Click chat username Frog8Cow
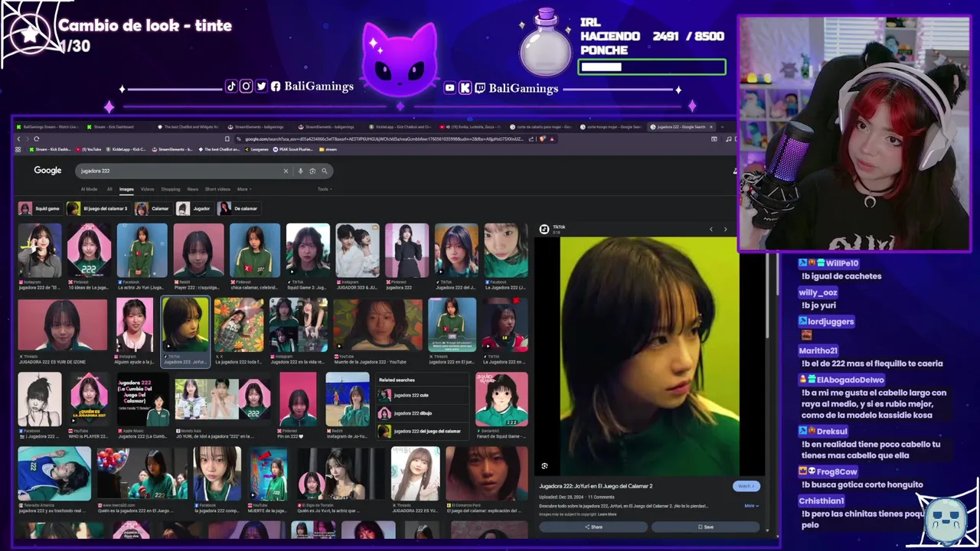 click(x=836, y=471)
